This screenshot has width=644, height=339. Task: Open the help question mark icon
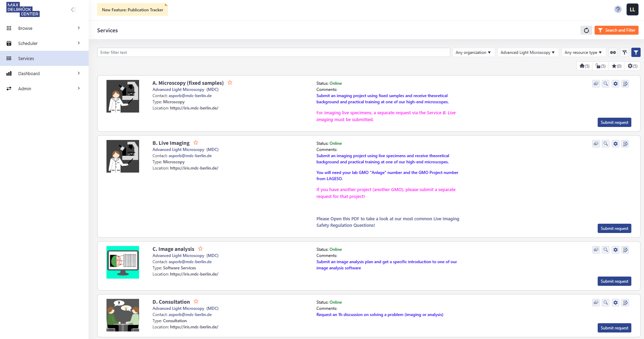coord(618,10)
